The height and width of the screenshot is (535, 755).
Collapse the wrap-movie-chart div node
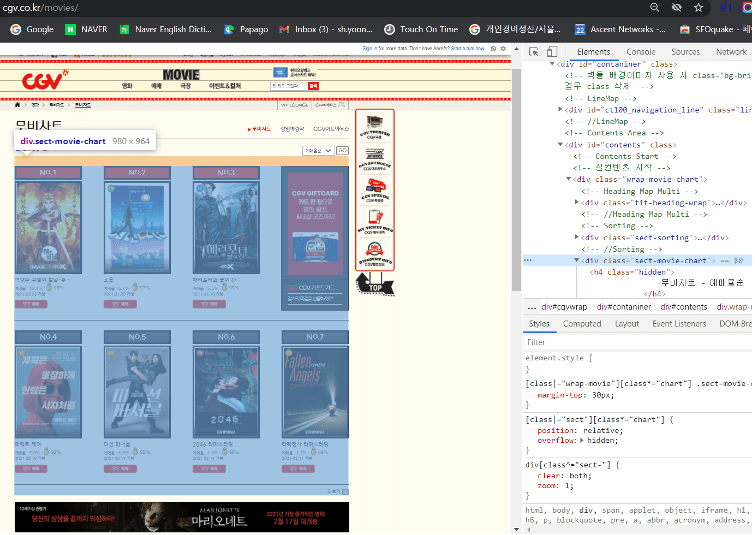tap(569, 179)
